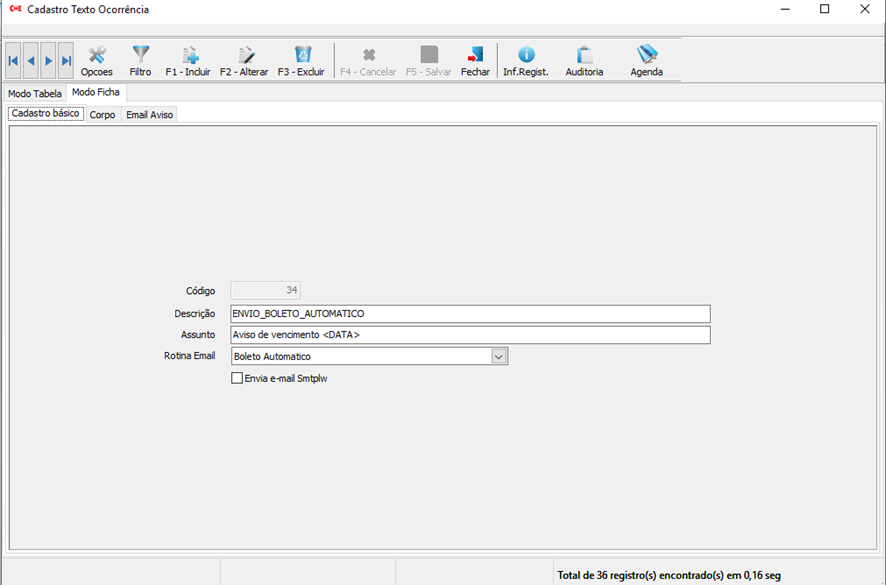
Task: Go to the first record navigation arrow
Action: [13, 61]
